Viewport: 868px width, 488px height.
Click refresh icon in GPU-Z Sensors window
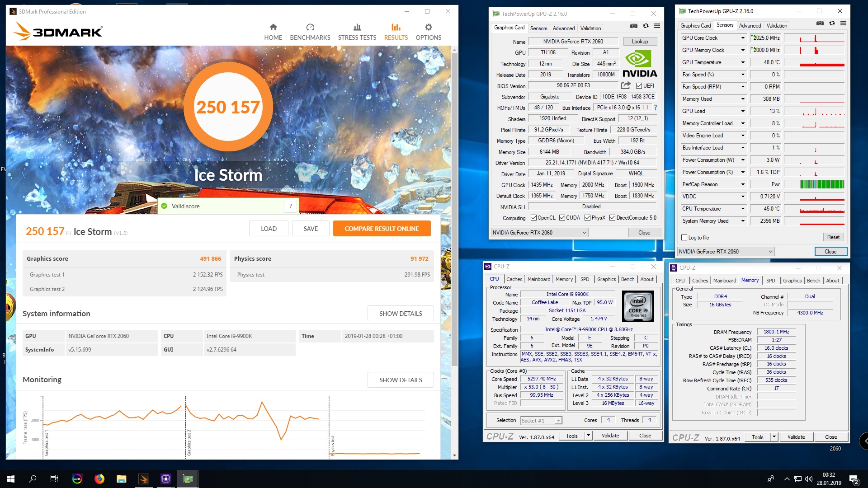[832, 23]
